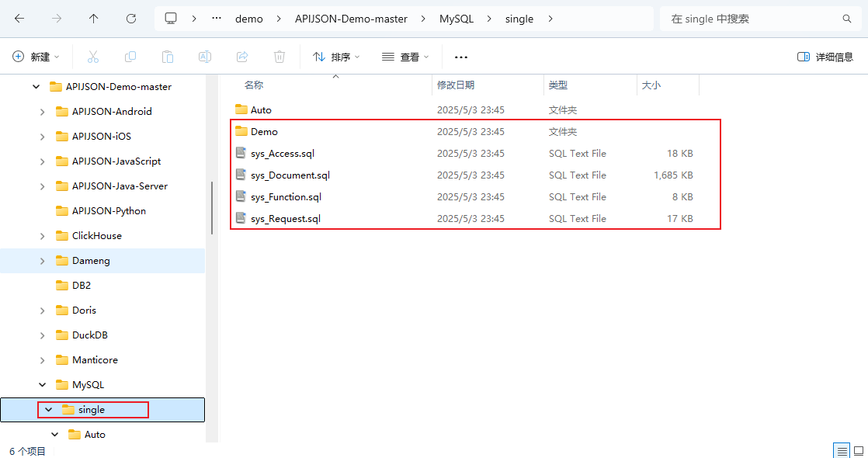
Task: Expand the Dameng folder in tree
Action: [x=43, y=261]
